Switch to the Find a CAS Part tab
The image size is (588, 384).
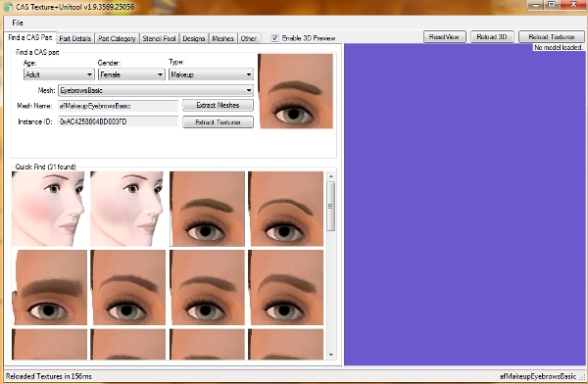point(30,37)
